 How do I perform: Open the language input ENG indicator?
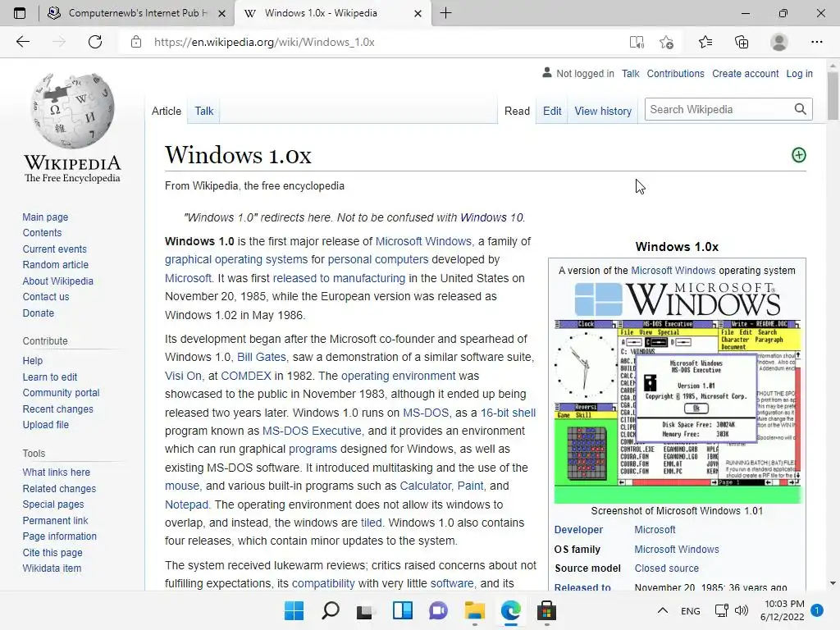click(691, 610)
